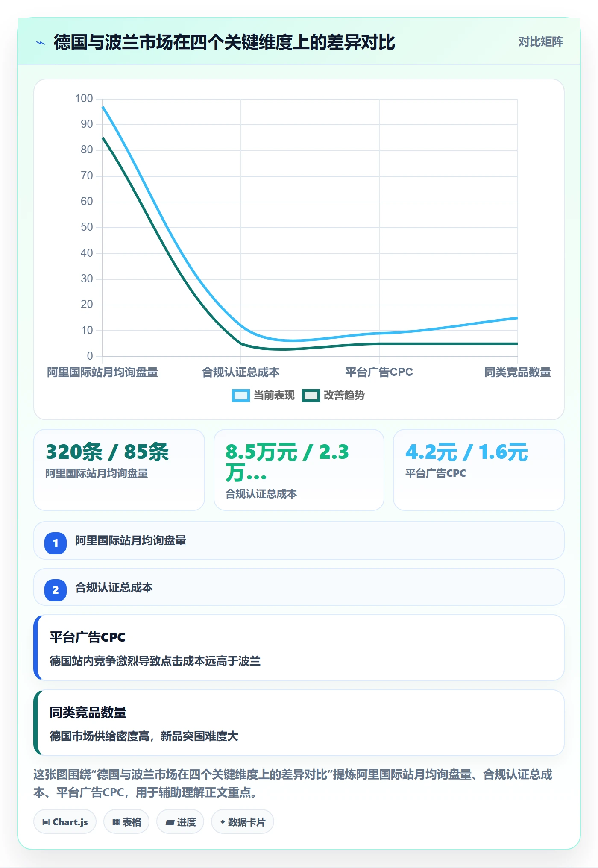The height and width of the screenshot is (868, 598).
Task: Click the description 德国市场供给密度高，新品突围难度大
Action: pos(144,736)
